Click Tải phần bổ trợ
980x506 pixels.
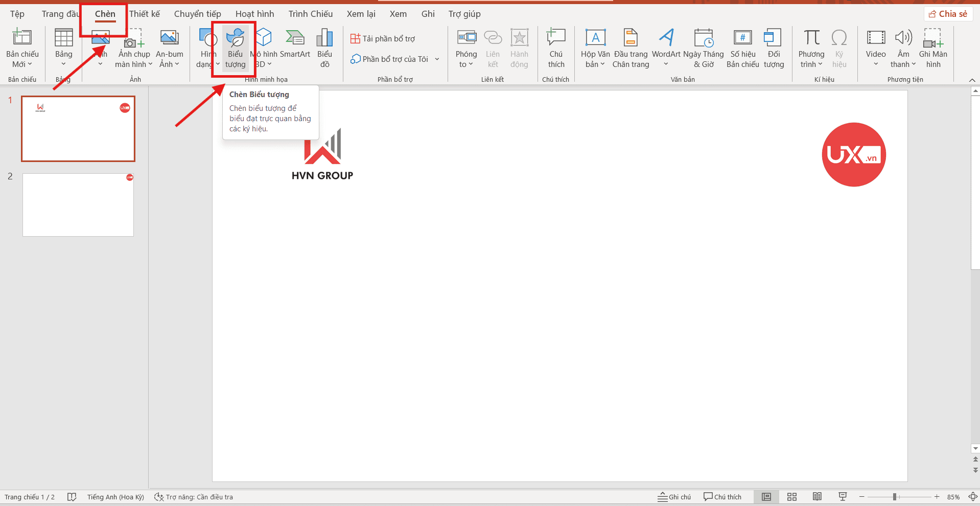click(x=383, y=39)
